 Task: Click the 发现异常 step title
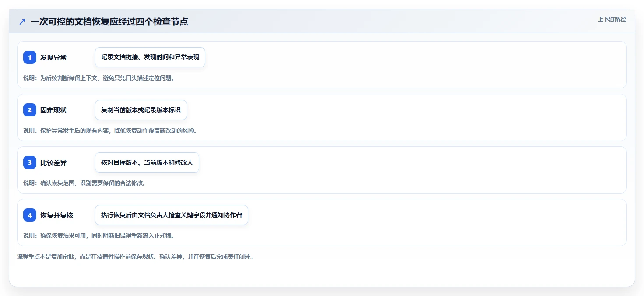[53, 57]
